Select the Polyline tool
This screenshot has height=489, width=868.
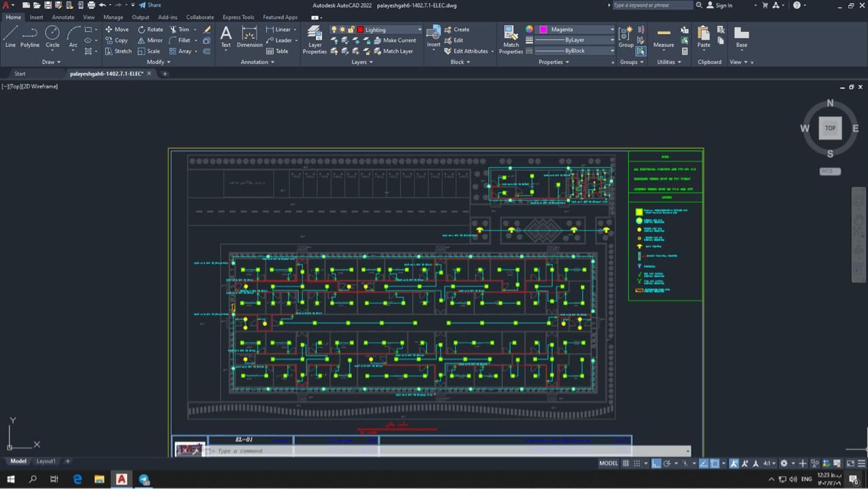pyautogui.click(x=30, y=37)
